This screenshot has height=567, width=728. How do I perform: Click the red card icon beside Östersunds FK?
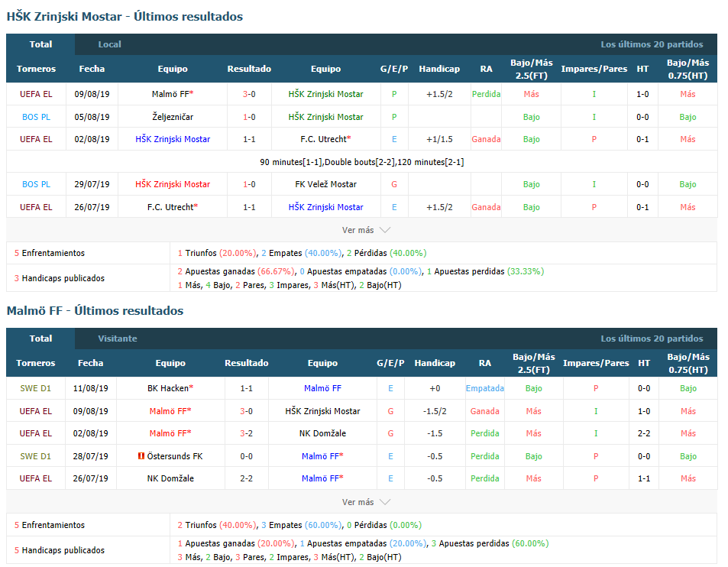(141, 456)
